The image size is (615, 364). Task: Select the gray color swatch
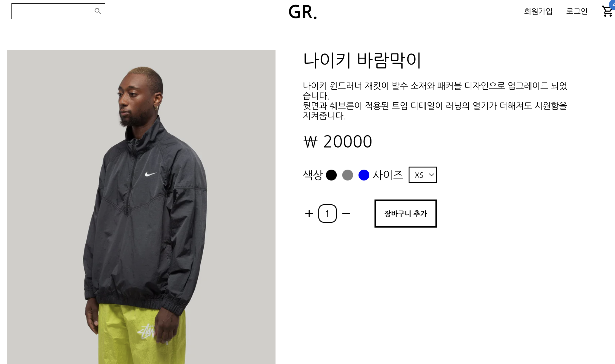(348, 175)
